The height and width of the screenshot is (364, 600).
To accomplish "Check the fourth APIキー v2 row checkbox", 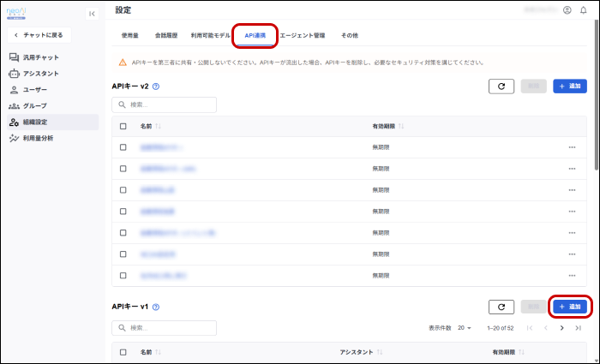I will [x=123, y=212].
